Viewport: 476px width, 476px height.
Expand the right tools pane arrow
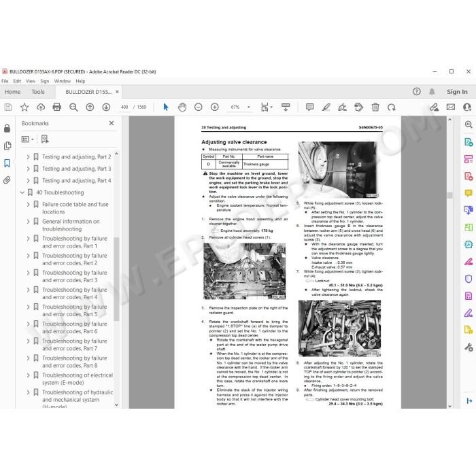(469, 401)
